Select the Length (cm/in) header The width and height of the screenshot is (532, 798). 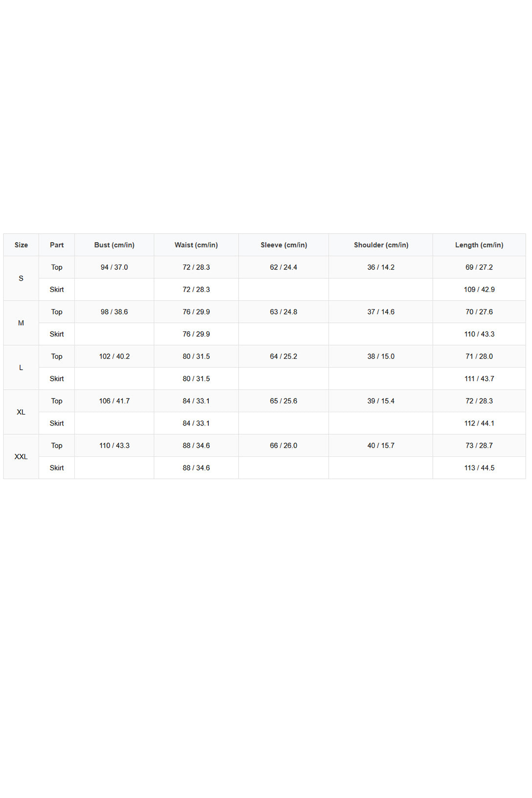(479, 245)
